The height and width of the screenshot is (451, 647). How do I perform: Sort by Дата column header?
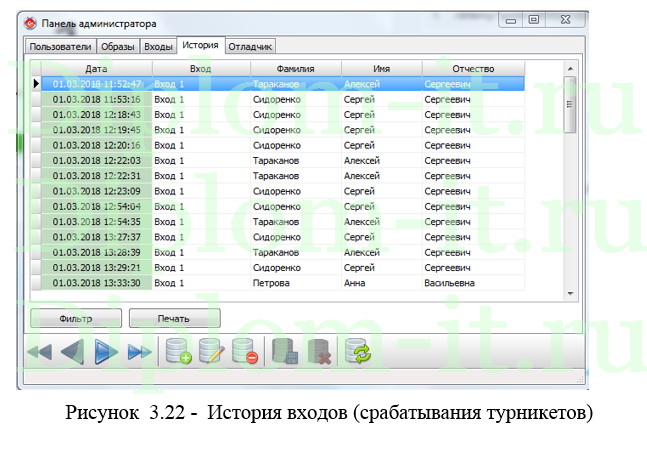click(97, 69)
